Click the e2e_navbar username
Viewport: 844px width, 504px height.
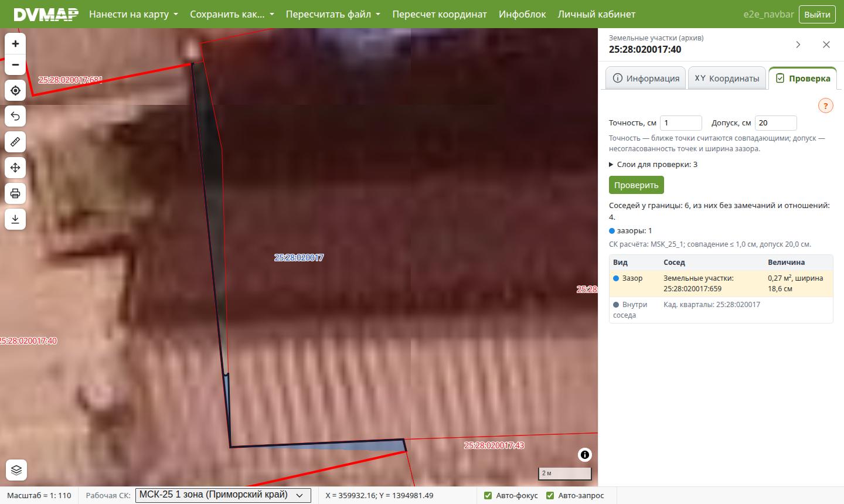point(767,14)
